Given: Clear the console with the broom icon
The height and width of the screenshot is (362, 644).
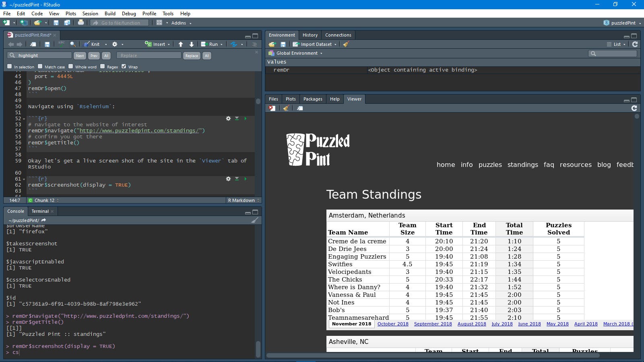Looking at the screenshot, I should pos(254,220).
